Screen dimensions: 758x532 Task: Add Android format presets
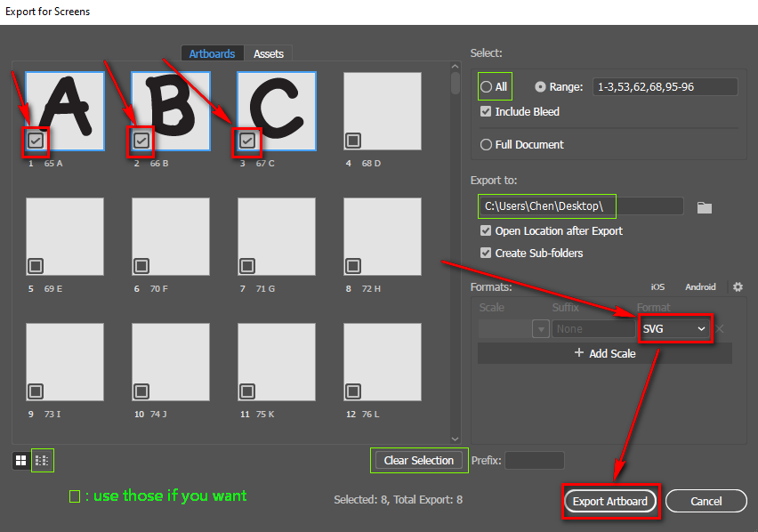click(700, 287)
